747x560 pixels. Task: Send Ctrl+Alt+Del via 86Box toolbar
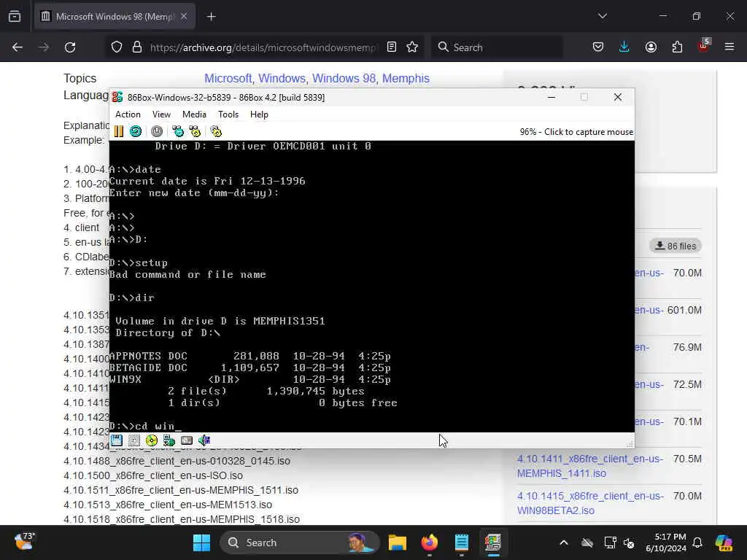(x=178, y=131)
